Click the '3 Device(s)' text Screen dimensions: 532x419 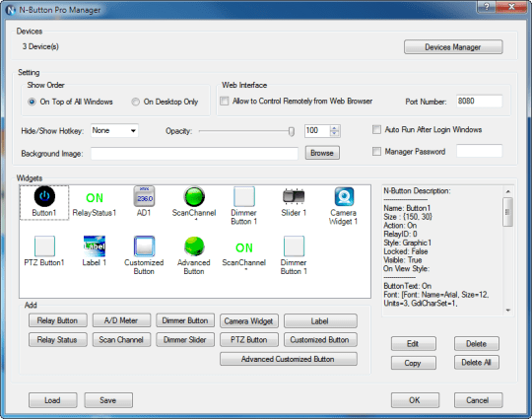40,46
